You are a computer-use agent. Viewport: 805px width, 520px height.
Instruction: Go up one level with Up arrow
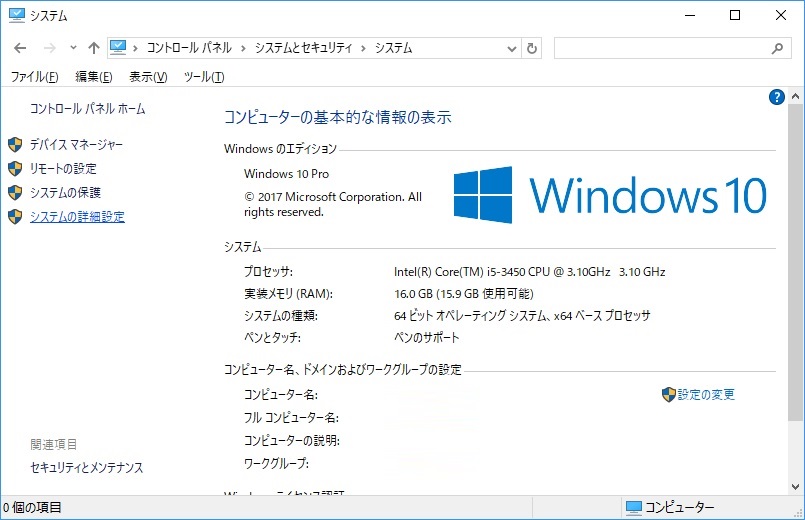click(93, 48)
